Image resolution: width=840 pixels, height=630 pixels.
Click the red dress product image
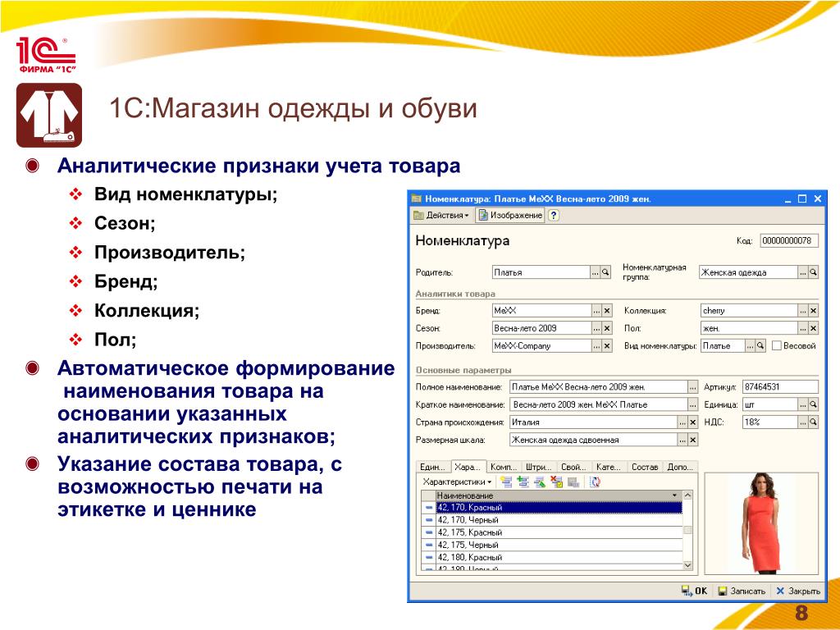click(762, 523)
